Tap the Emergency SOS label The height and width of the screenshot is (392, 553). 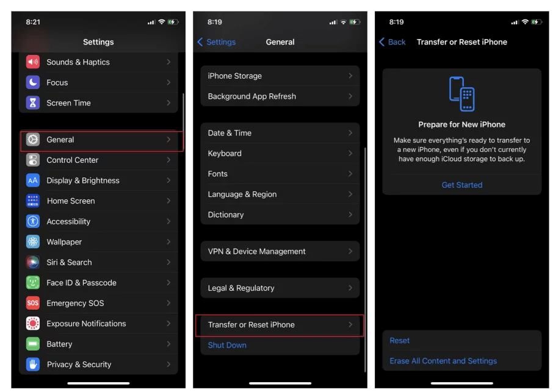76,303
